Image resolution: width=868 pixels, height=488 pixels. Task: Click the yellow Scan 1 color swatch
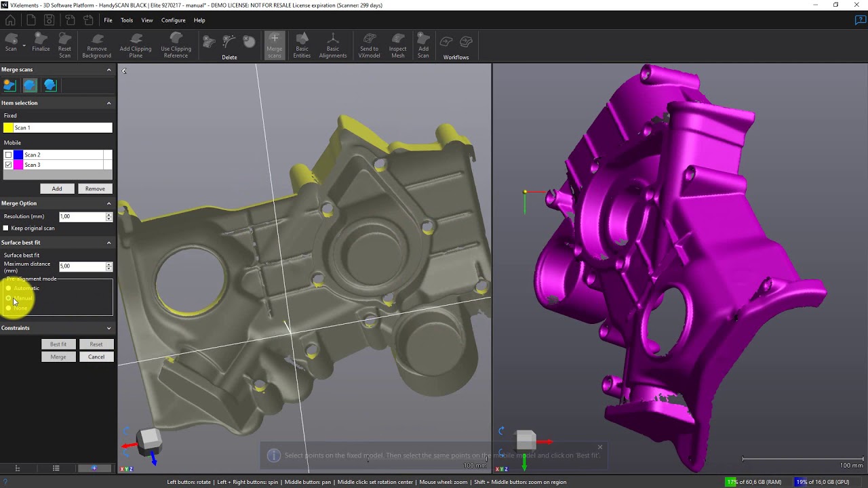point(8,127)
